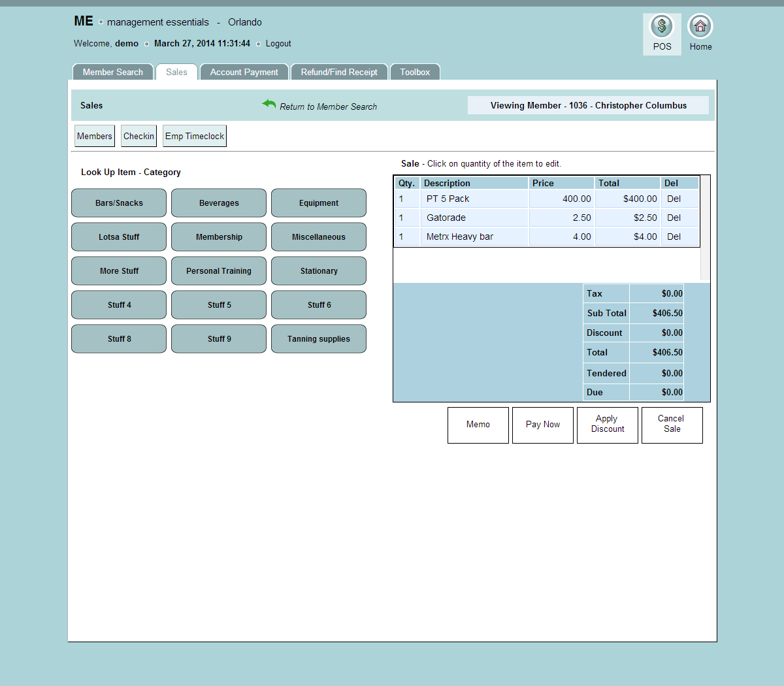
Task: Open the Tanning supplies category
Action: point(319,339)
